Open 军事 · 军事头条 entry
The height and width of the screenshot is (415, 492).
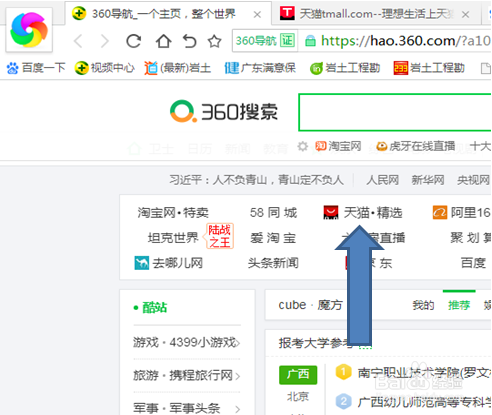coord(176,408)
